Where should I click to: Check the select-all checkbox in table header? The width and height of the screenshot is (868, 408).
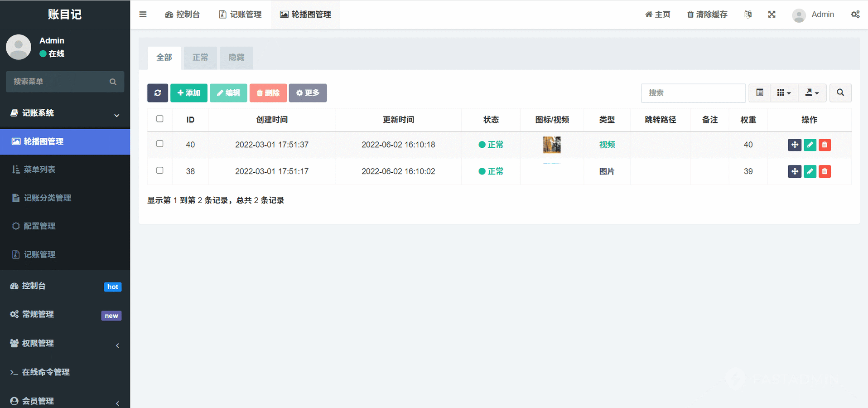(x=160, y=119)
